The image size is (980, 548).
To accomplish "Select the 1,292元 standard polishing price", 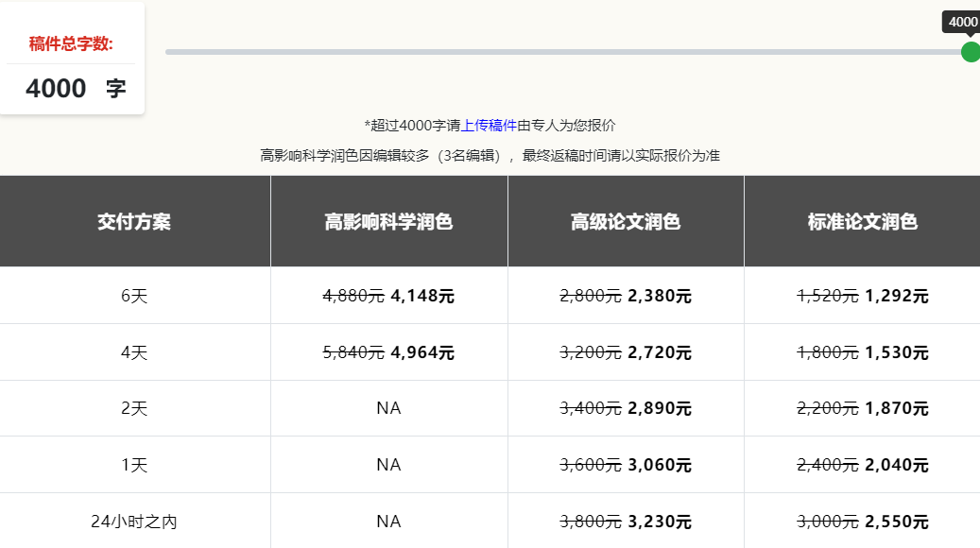I will [894, 295].
